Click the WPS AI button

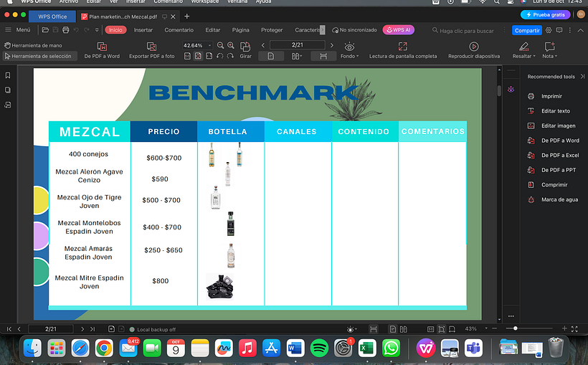[398, 30]
